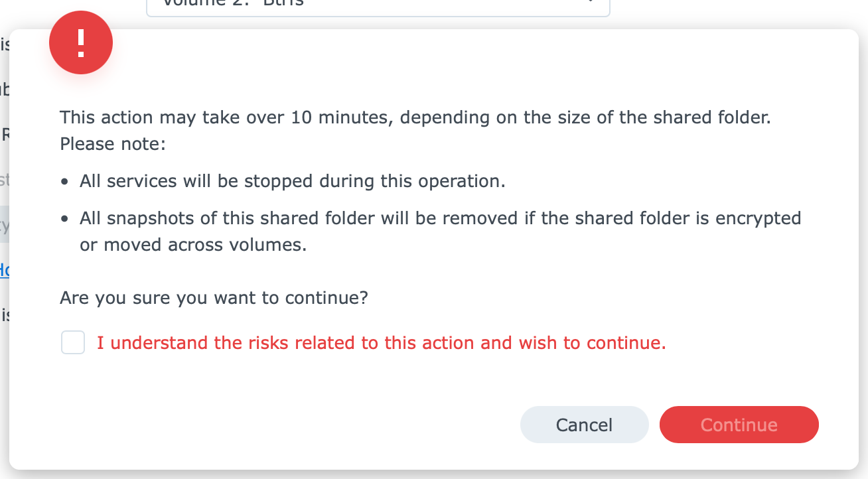Click the highlighted gray row behind dialog edge

tap(4, 224)
